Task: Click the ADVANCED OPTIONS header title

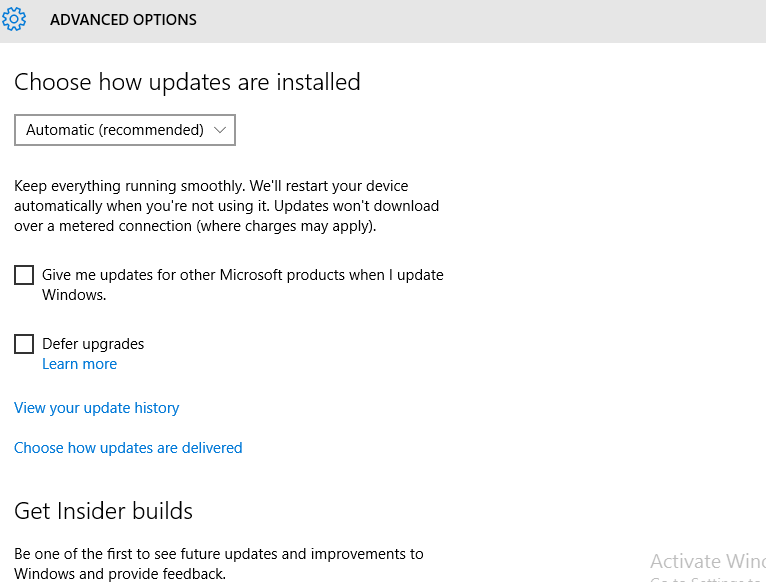Action: 123,20
